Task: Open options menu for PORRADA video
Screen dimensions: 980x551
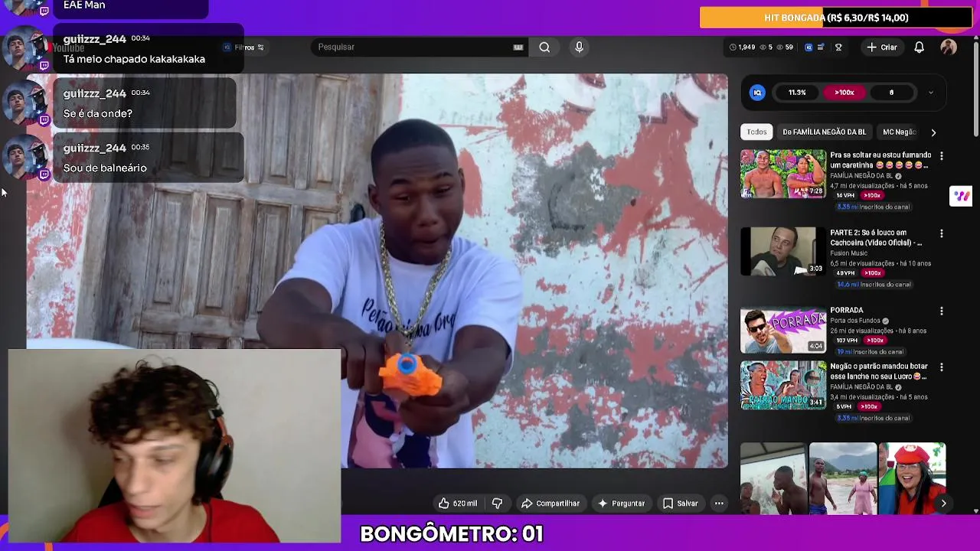Action: (x=942, y=311)
